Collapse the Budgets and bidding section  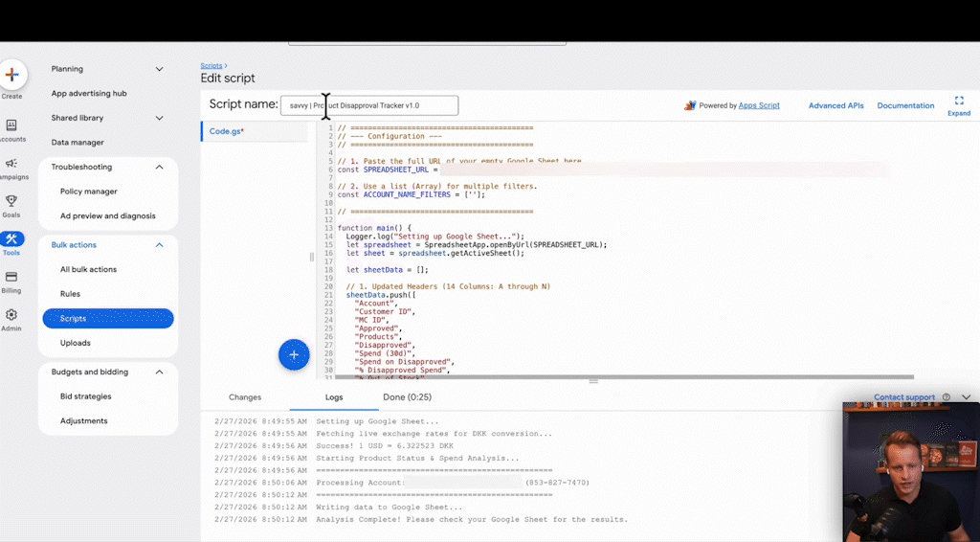[160, 372]
